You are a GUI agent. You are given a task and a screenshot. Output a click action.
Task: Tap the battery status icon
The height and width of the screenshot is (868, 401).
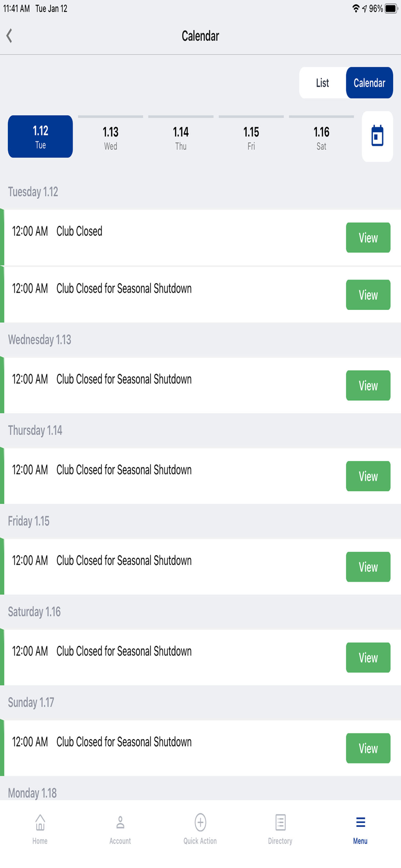(x=391, y=9)
